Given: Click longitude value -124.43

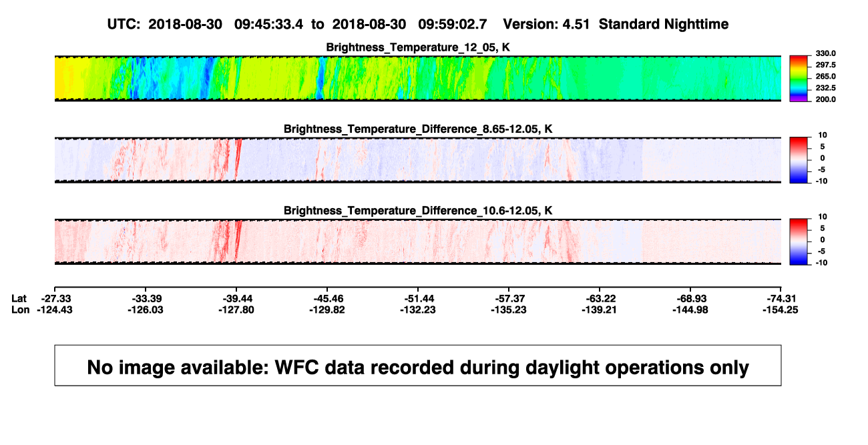Looking at the screenshot, I should pyautogui.click(x=55, y=310).
